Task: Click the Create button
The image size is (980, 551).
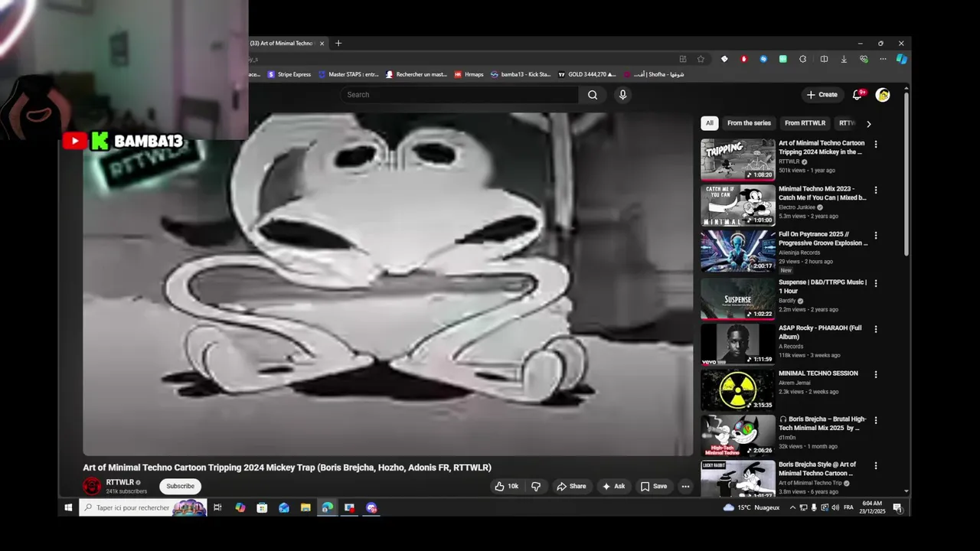Action: [822, 95]
